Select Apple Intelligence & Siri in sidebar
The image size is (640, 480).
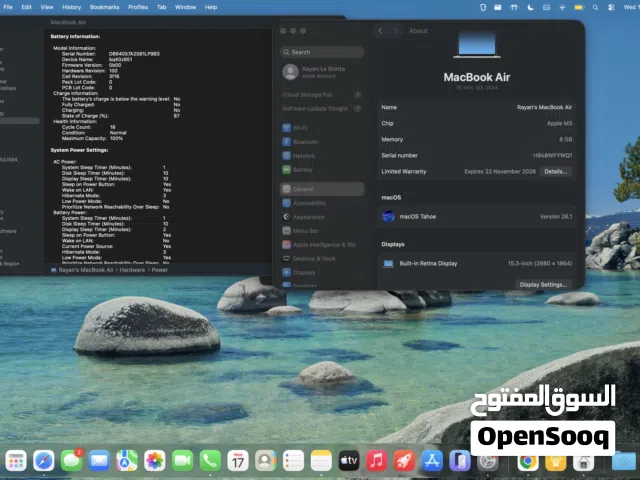click(x=322, y=244)
